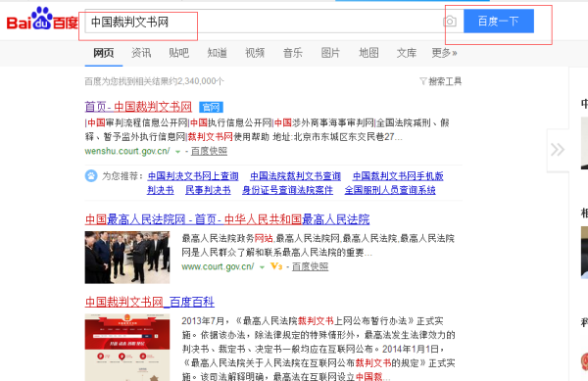Open result 中国裁判文书网_百度百科
The height and width of the screenshot is (381, 588).
point(150,302)
